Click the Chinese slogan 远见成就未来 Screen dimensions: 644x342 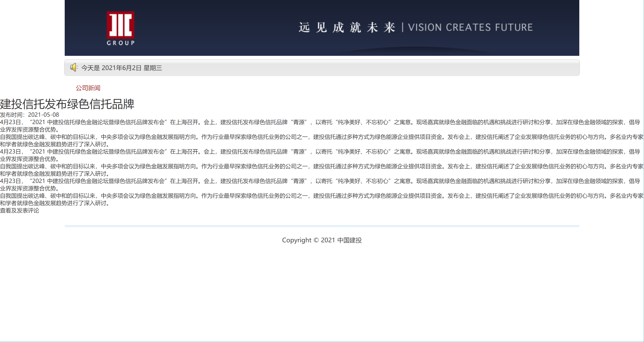(347, 27)
